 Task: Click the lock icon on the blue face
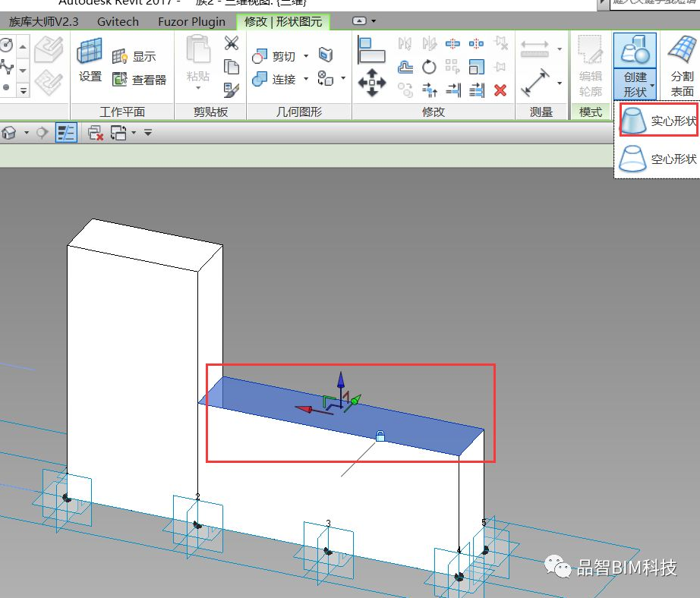[380, 436]
